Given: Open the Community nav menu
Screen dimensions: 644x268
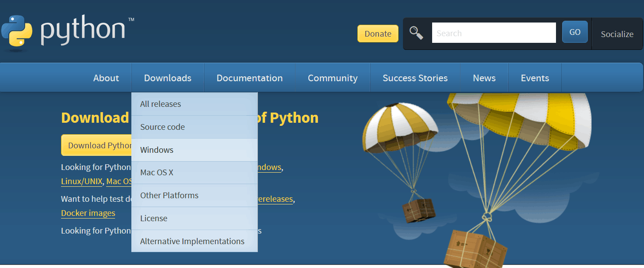Looking at the screenshot, I should [333, 78].
